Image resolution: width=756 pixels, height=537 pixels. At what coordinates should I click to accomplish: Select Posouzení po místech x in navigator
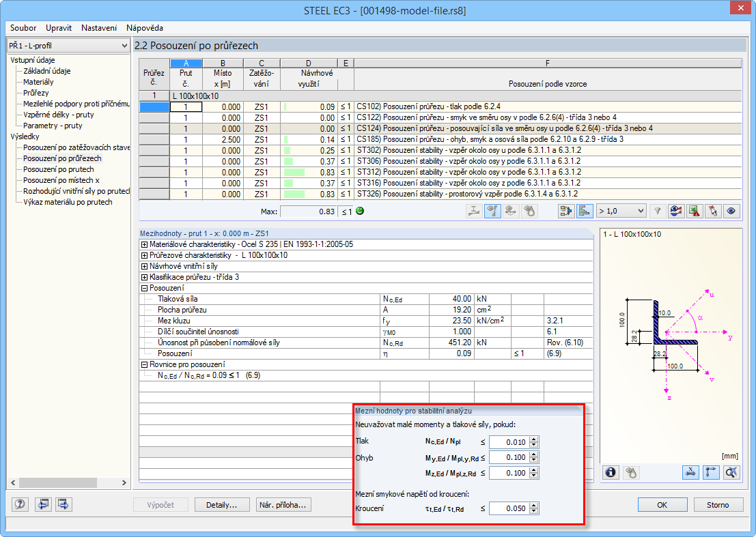coord(61,181)
